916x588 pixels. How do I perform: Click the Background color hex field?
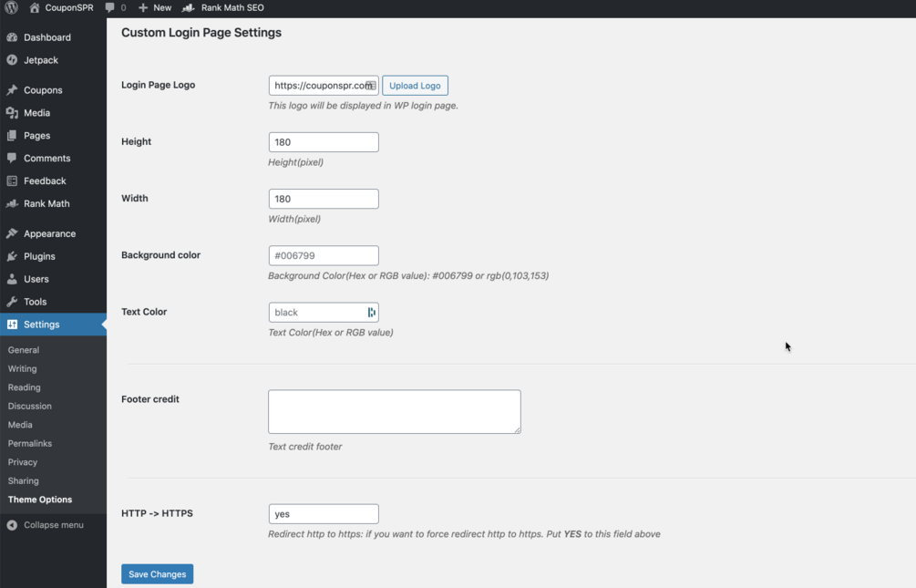[323, 256]
